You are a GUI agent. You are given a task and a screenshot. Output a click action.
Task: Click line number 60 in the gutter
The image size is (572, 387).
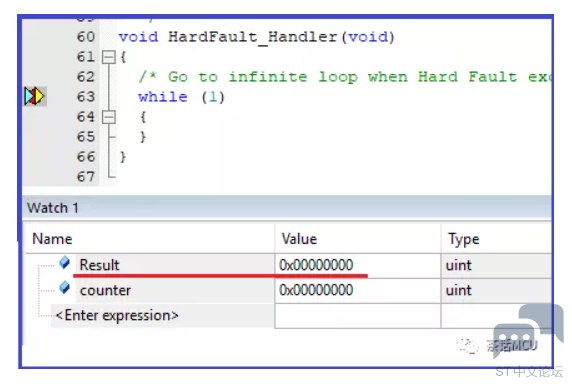coord(86,37)
